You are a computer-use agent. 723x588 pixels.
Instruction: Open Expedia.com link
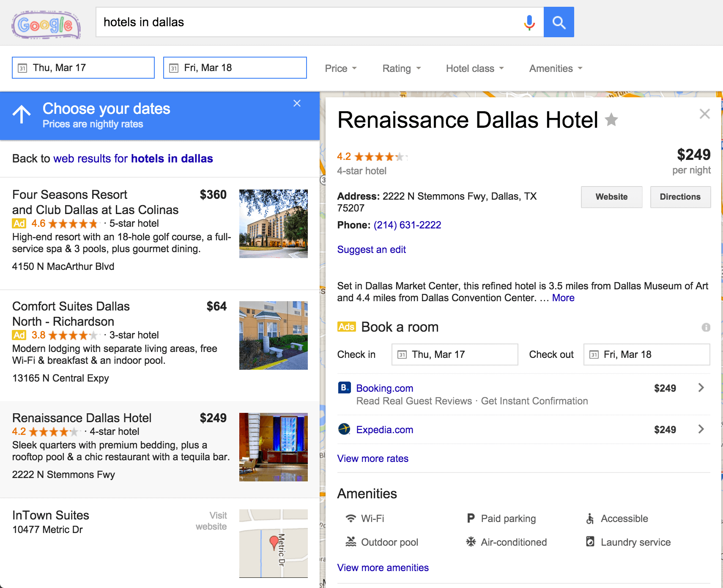coord(384,430)
